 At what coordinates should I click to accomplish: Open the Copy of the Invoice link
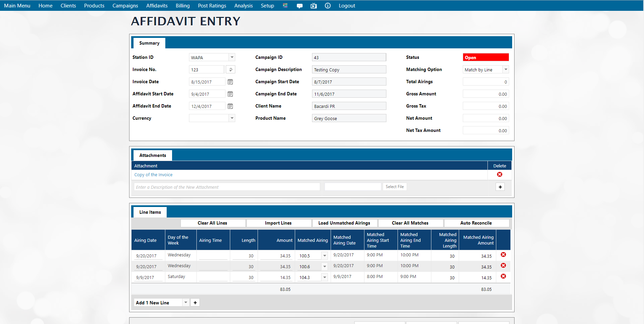[153, 175]
